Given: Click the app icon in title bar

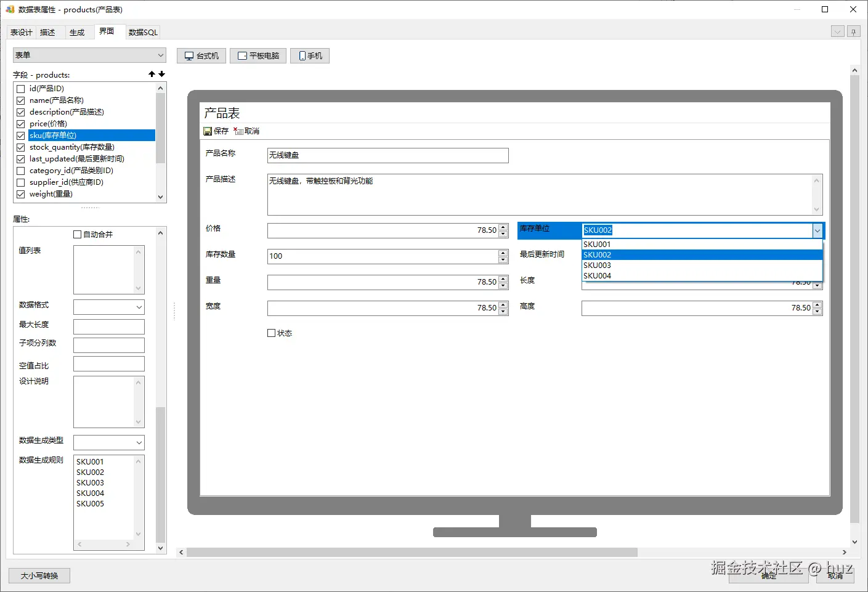Looking at the screenshot, I should [x=10, y=9].
